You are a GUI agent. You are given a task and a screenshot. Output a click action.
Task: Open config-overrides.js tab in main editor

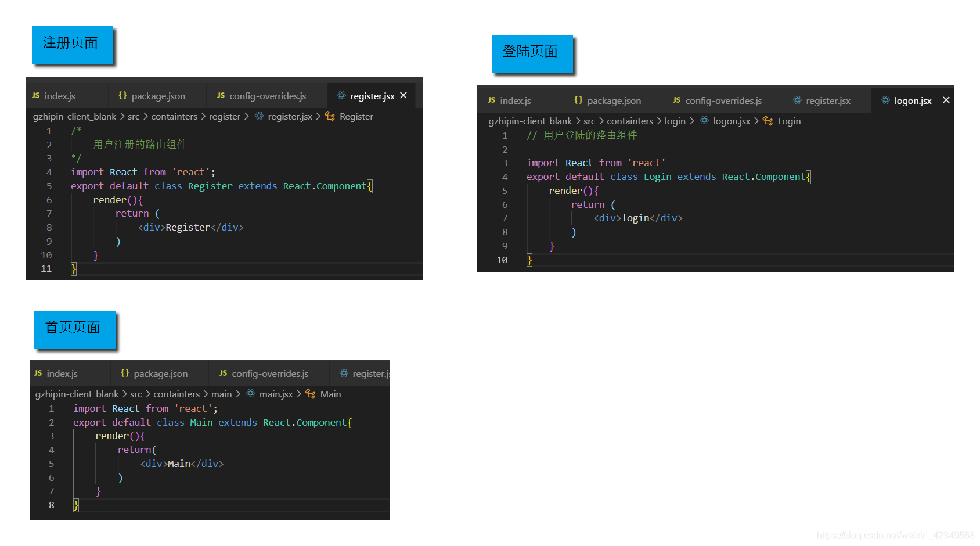pyautogui.click(x=269, y=373)
